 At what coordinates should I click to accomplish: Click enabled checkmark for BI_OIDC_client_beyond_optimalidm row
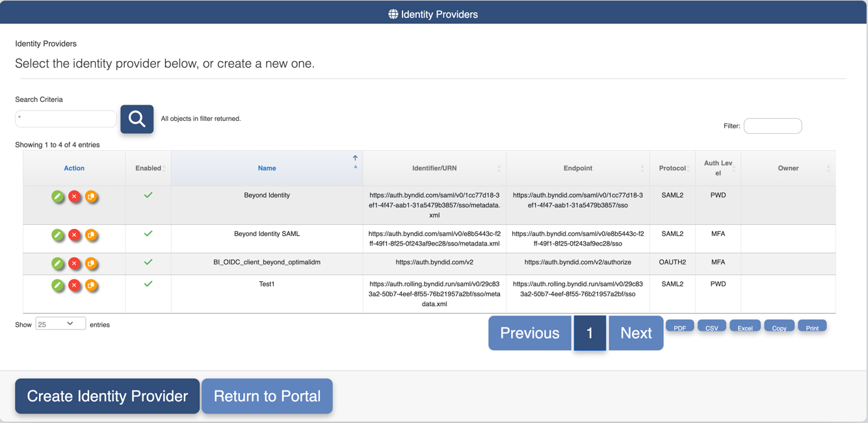(148, 262)
